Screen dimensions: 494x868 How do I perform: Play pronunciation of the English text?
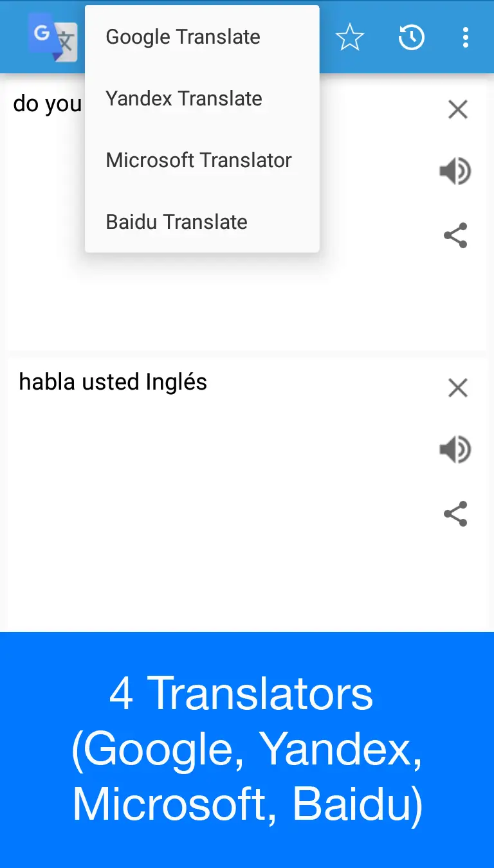pyautogui.click(x=455, y=171)
